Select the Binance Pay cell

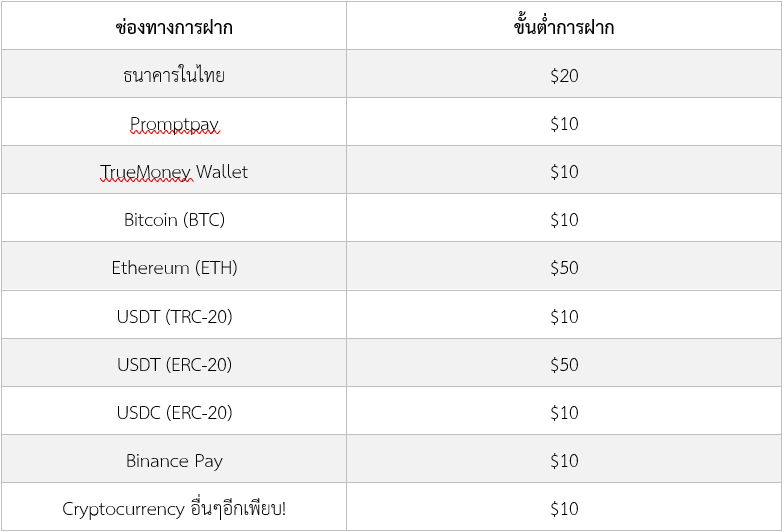click(174, 461)
